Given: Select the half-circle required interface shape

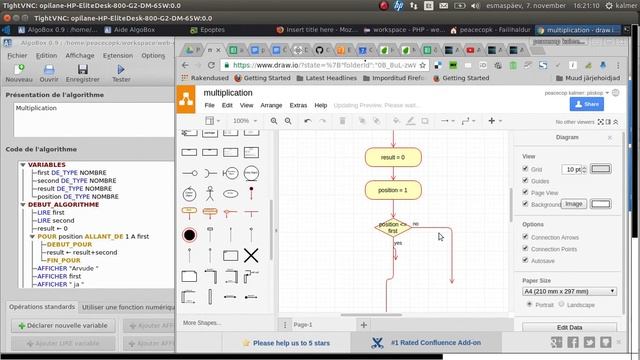Looking at the screenshot, I should pos(210,173).
